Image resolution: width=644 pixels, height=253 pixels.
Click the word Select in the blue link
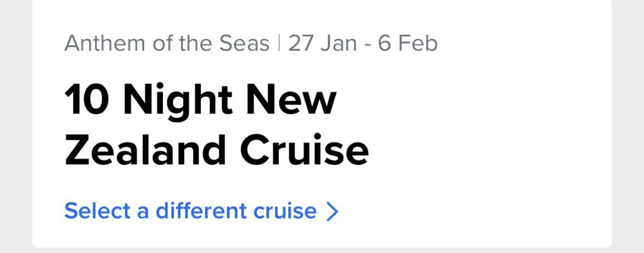(97, 211)
